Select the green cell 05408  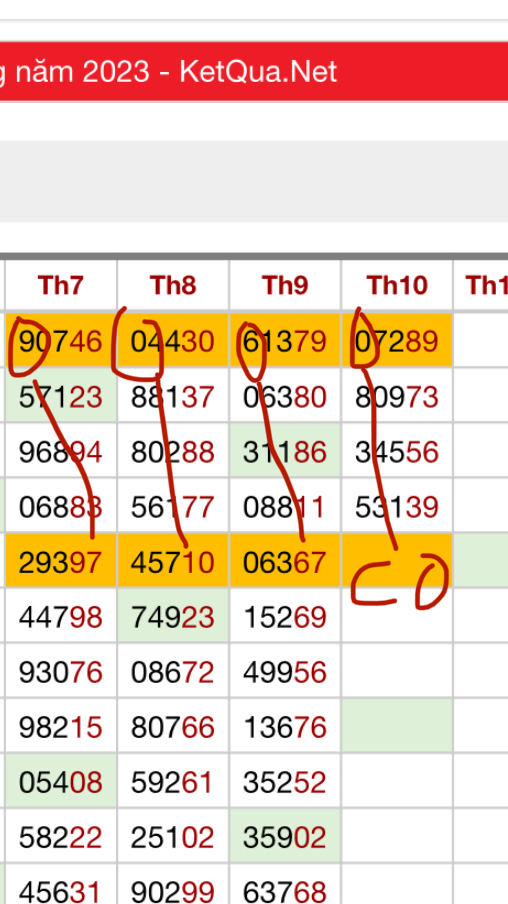(x=61, y=782)
